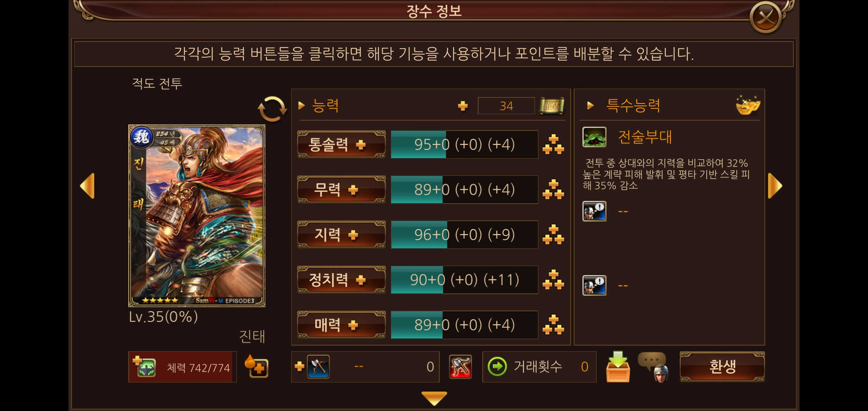Open the general chat speech bubble icon

click(x=654, y=367)
